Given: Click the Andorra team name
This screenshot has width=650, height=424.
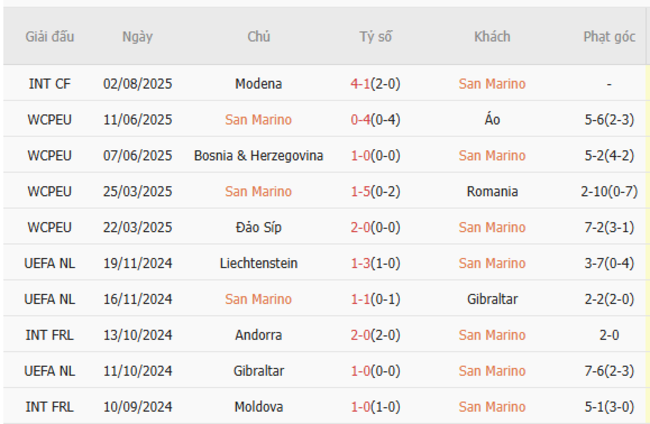Looking at the screenshot, I should (x=259, y=335).
